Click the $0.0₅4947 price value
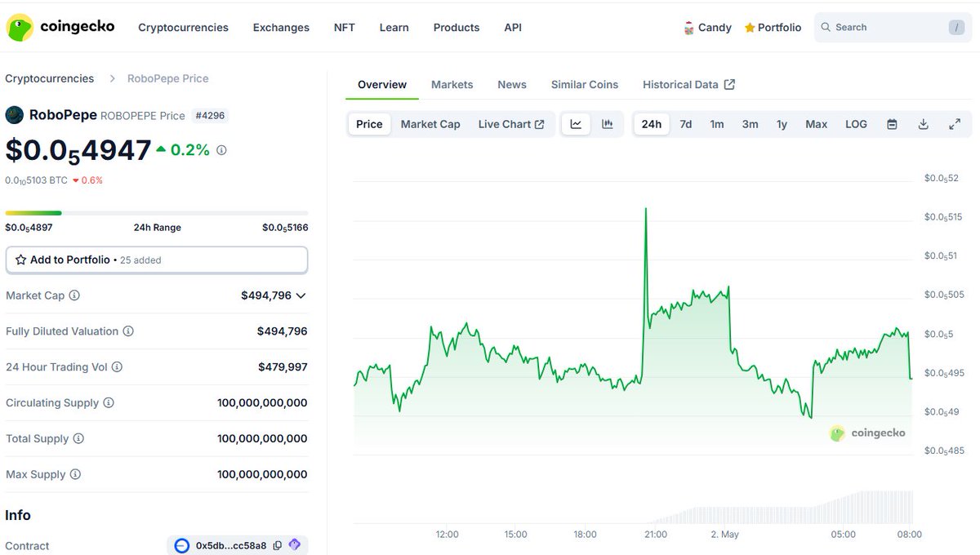 (78, 150)
